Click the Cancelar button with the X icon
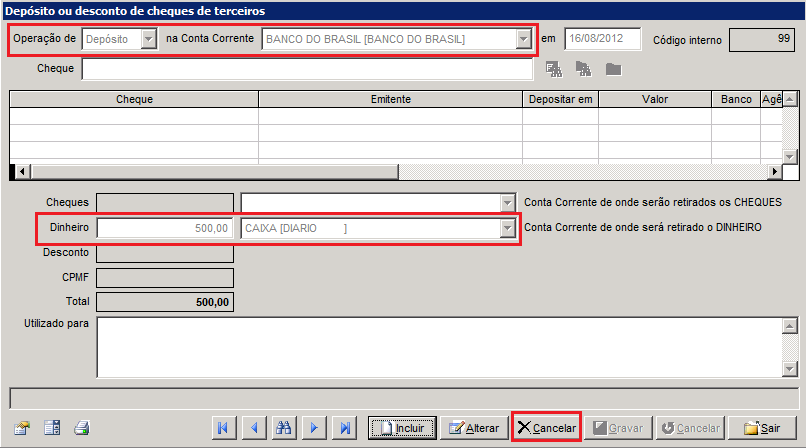 point(546,427)
